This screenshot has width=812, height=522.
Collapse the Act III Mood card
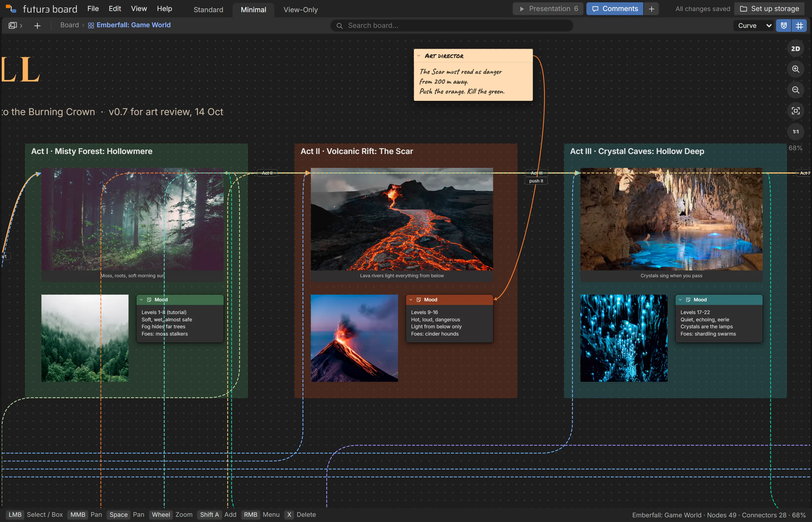pos(680,300)
